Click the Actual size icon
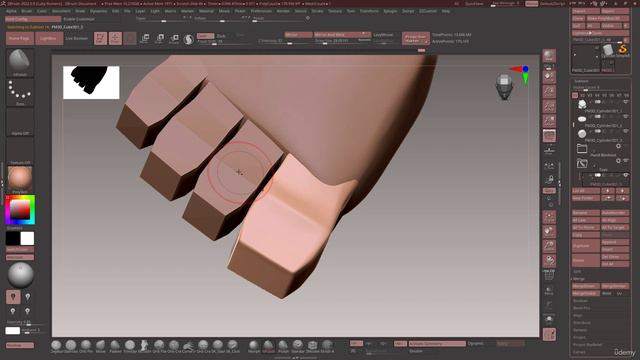 point(549,107)
